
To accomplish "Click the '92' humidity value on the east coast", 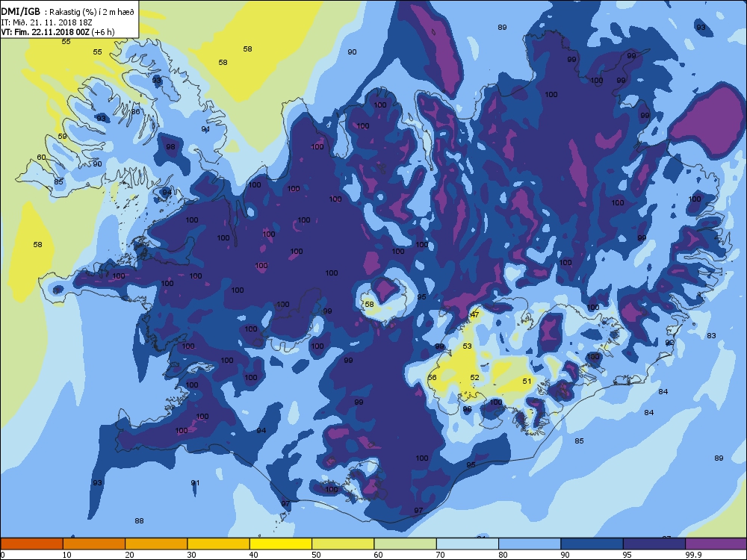I will click(x=670, y=343).
